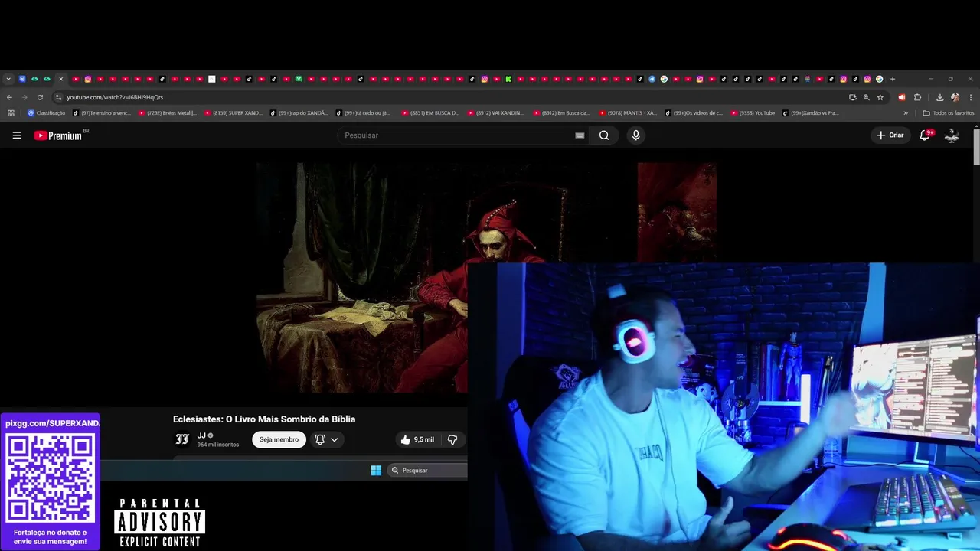
Task: Click the Windows taskbar Pesquisar box in the video
Action: coord(428,470)
